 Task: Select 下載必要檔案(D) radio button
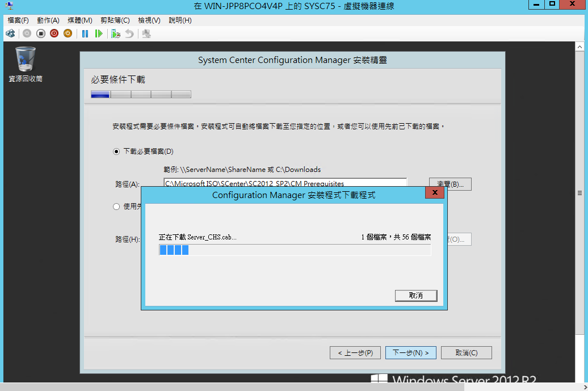coord(116,152)
